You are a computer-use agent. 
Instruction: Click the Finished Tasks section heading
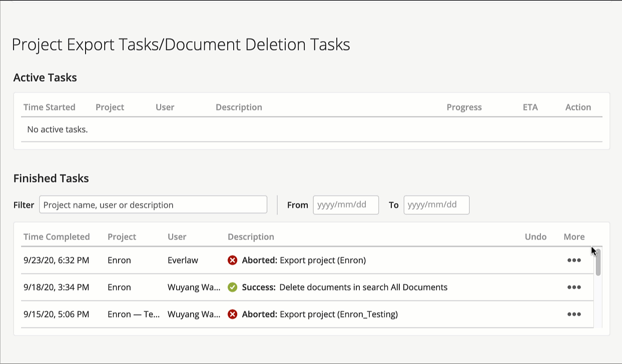point(51,178)
